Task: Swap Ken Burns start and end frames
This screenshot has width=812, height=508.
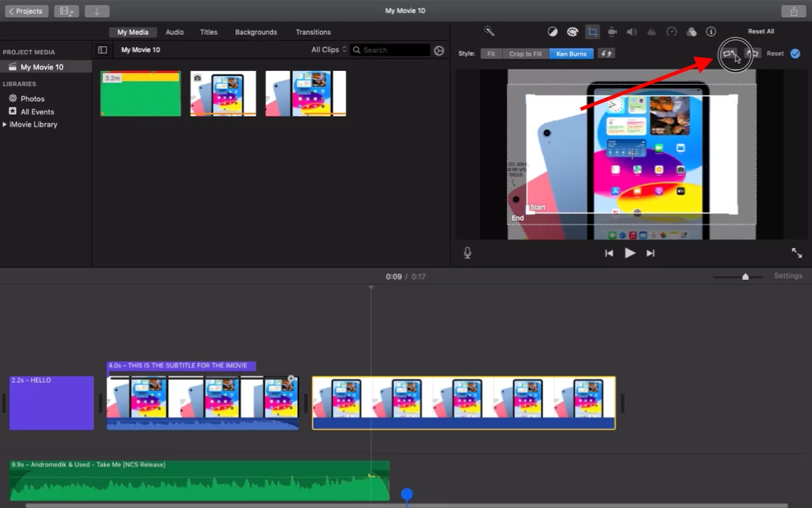Action: 606,54
